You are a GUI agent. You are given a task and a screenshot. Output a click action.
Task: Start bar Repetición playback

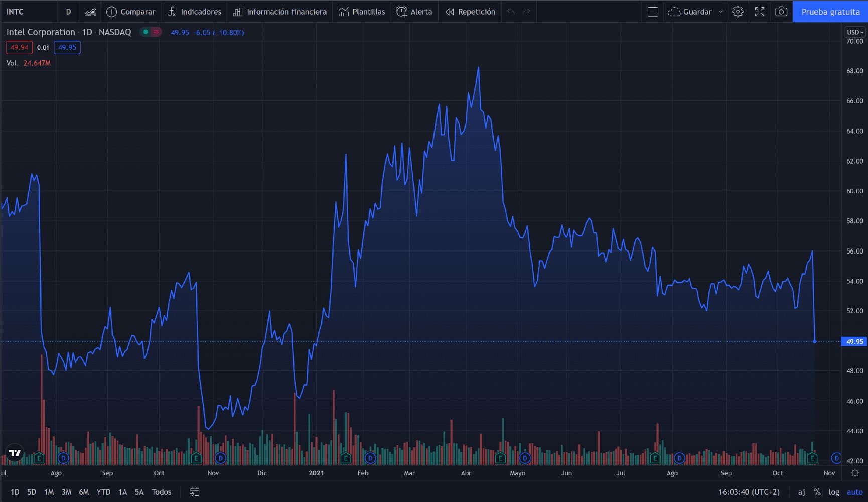click(x=470, y=11)
